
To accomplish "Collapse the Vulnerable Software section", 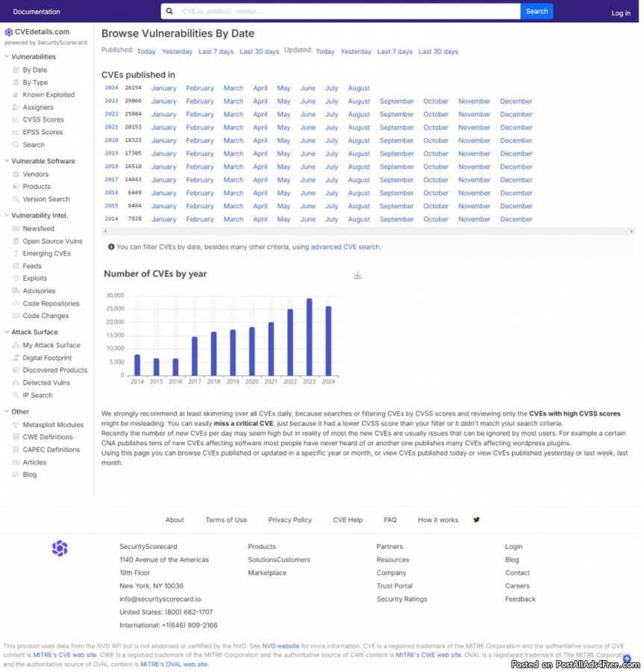I will pos(7,161).
